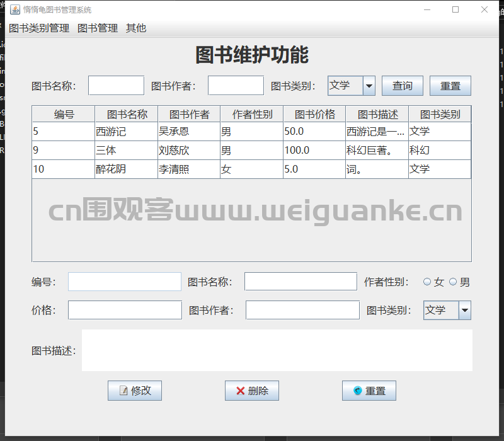Open the 图书管理 menu
Screen dimensions: 504x441
click(98, 28)
